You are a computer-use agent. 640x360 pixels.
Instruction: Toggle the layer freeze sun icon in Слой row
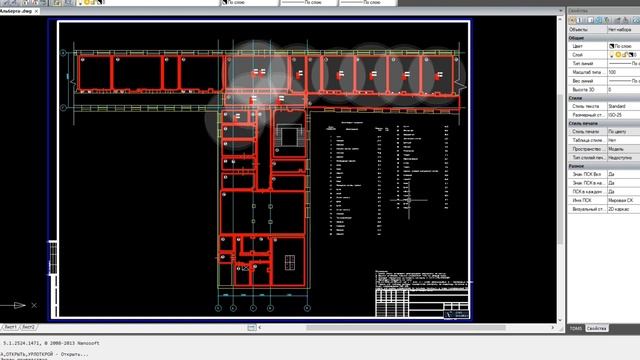tap(618, 55)
